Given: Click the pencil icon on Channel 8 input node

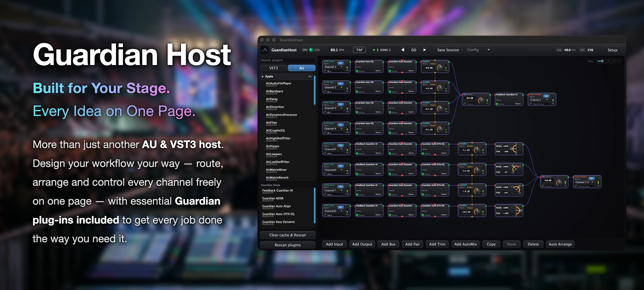Looking at the screenshot, I should coord(325,215).
